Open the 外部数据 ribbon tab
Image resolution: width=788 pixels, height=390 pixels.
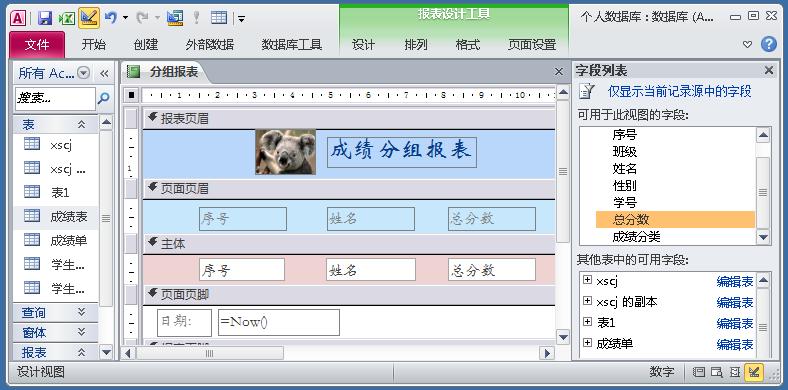210,44
